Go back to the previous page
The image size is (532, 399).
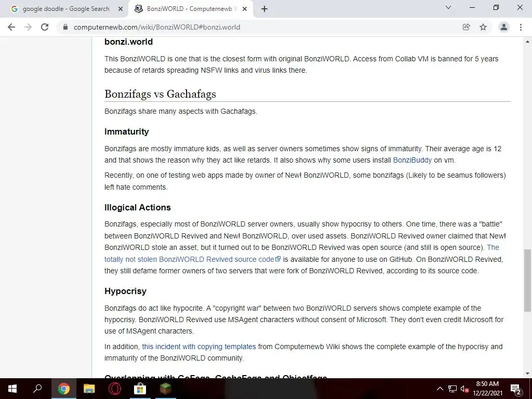click(x=11, y=27)
